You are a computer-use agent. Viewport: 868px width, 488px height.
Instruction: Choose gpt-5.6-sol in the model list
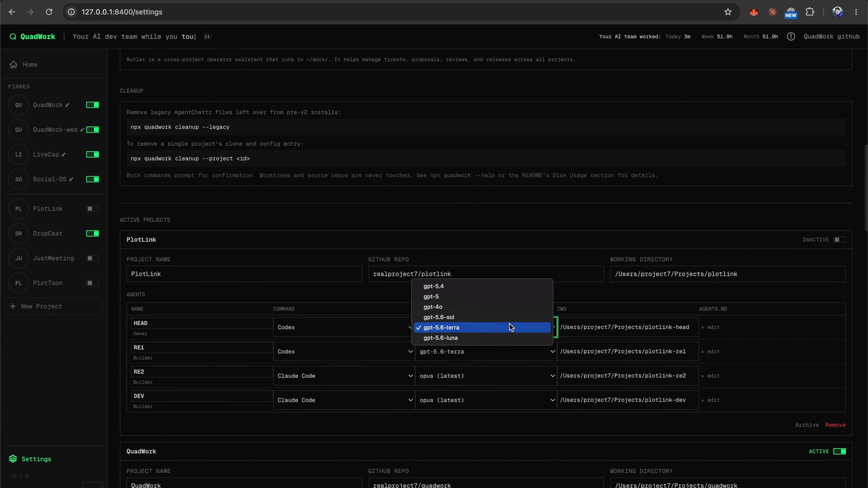[x=482, y=317]
